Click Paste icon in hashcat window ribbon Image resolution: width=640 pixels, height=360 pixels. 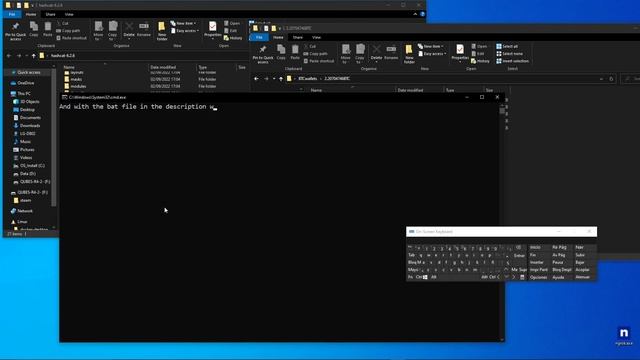pos(48,29)
